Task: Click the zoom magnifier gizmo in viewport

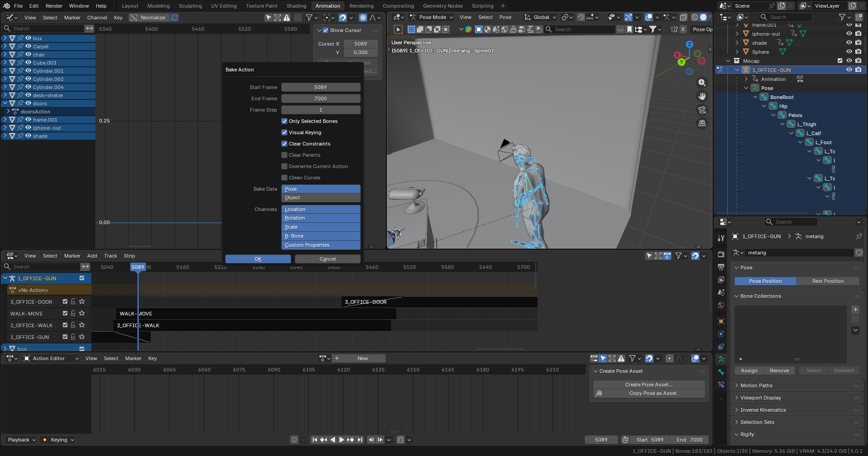Action: [x=702, y=83]
